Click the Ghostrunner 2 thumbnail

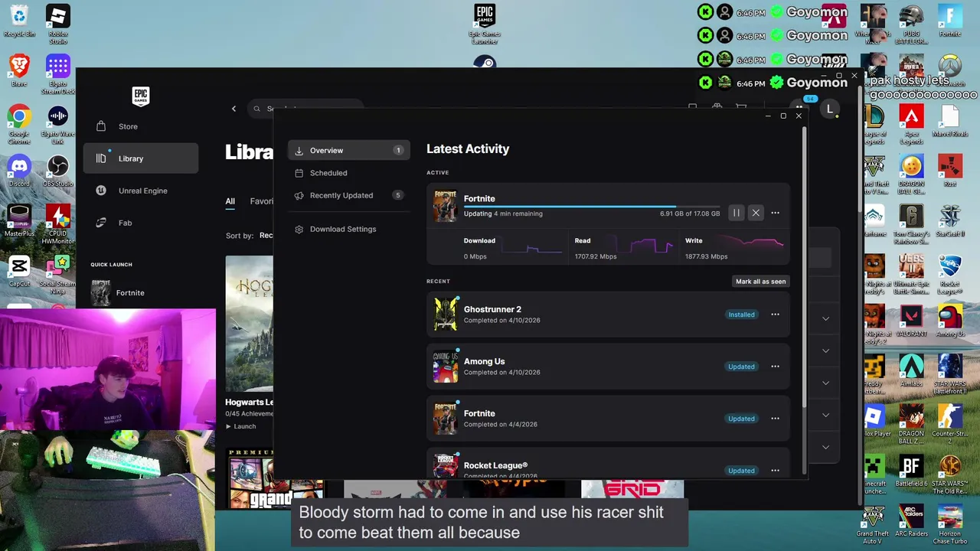point(446,315)
